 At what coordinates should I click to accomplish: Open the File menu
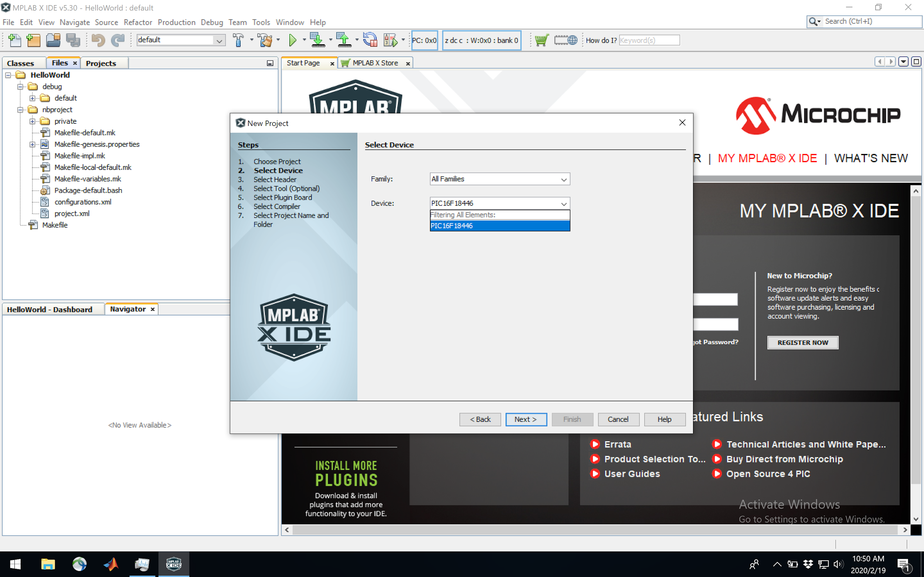tap(8, 22)
